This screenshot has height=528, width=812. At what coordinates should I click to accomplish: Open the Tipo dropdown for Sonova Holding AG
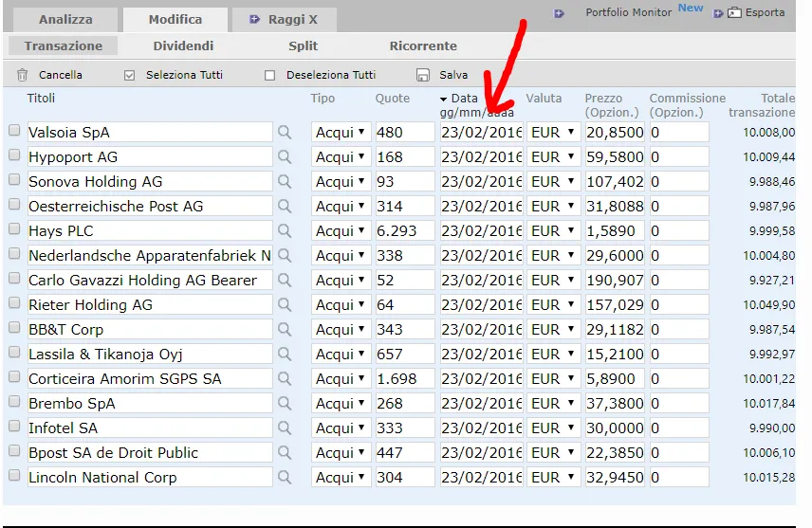point(341,182)
